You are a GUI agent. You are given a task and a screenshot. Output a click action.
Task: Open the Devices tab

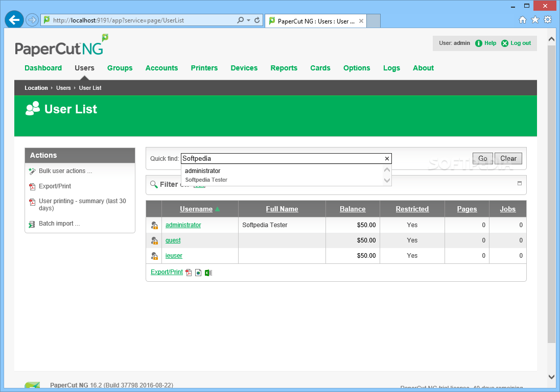click(244, 68)
